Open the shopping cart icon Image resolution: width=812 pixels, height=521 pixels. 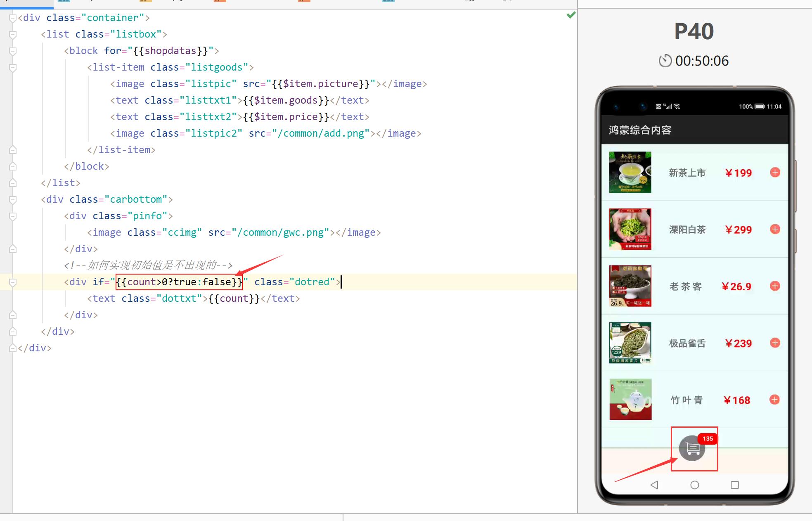692,448
